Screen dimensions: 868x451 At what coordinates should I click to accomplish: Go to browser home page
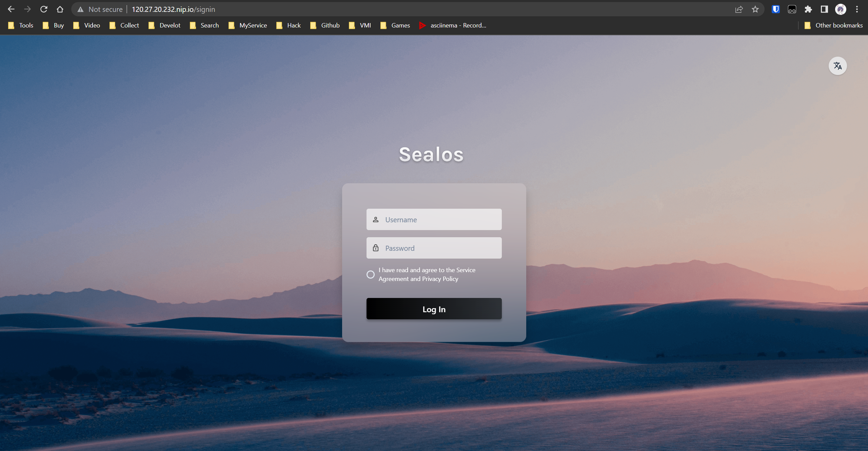coord(60,9)
